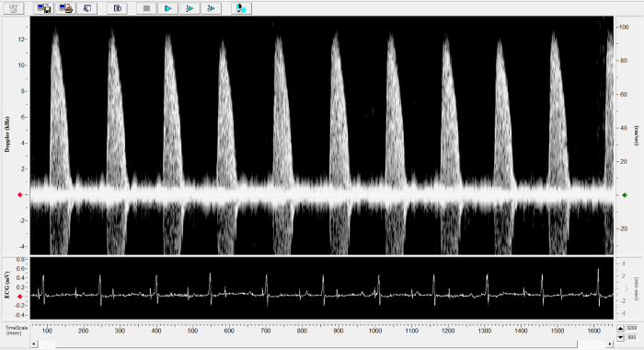Select the red ECG baseline marker
This screenshot has width=644, height=350.
click(x=19, y=297)
